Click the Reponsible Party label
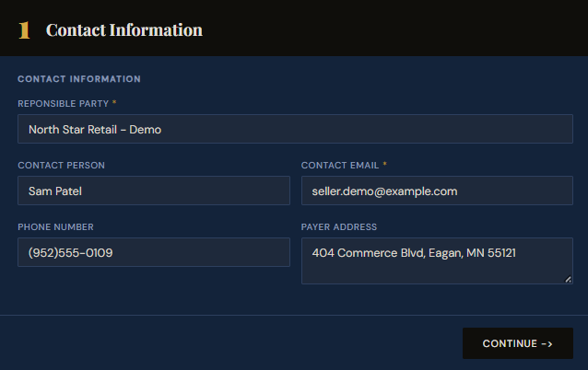The height and width of the screenshot is (370, 588). [63, 104]
